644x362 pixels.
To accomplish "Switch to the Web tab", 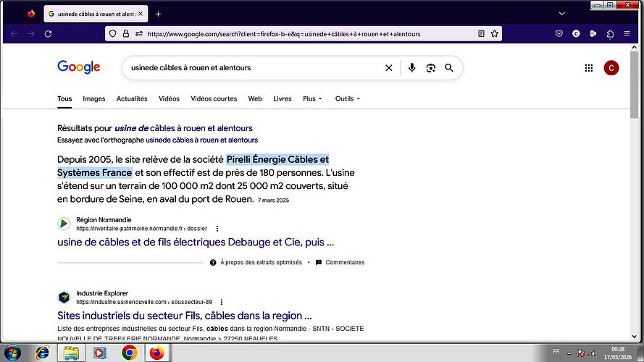I will tap(255, 98).
